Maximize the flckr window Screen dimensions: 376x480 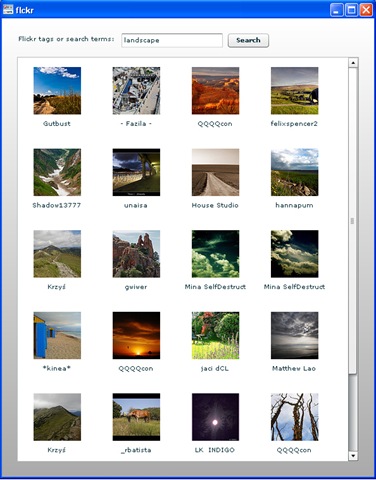pyautogui.click(x=351, y=10)
